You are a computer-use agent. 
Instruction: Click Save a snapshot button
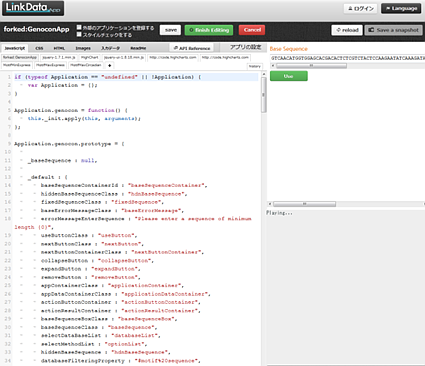pyautogui.click(x=394, y=30)
